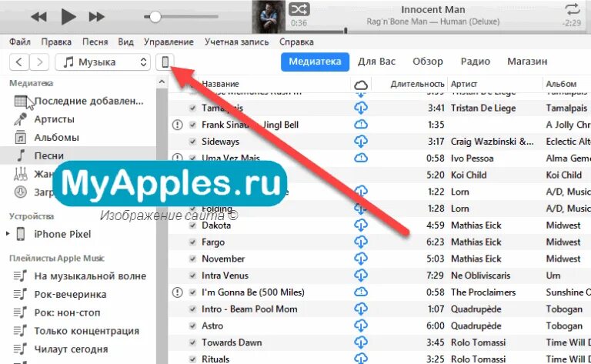Viewport: 591px width, 364px height.
Task: Download November via its cloud icon
Action: tap(361, 259)
